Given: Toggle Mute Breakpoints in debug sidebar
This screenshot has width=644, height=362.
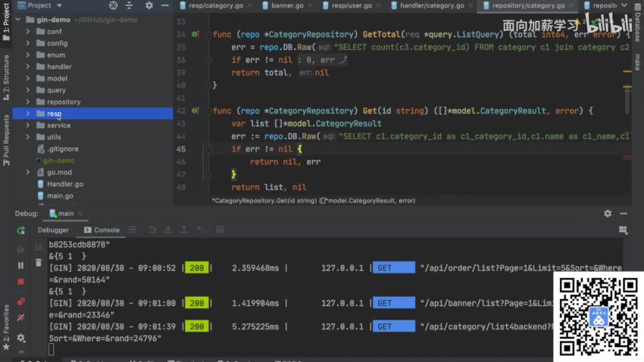Looking at the screenshot, I should click(20, 318).
